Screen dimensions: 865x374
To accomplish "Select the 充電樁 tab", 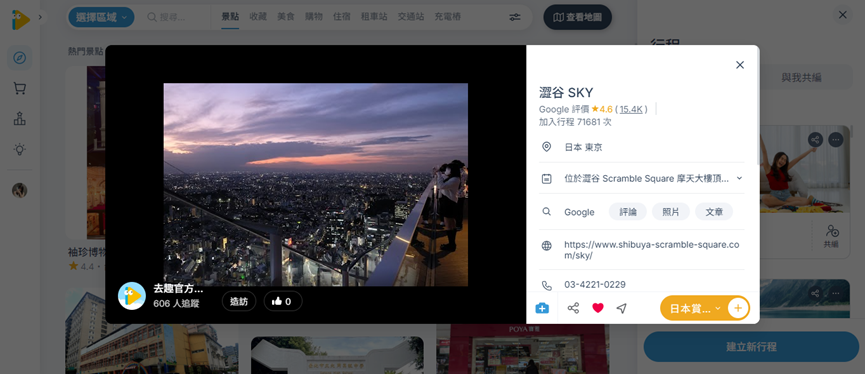I will 447,17.
